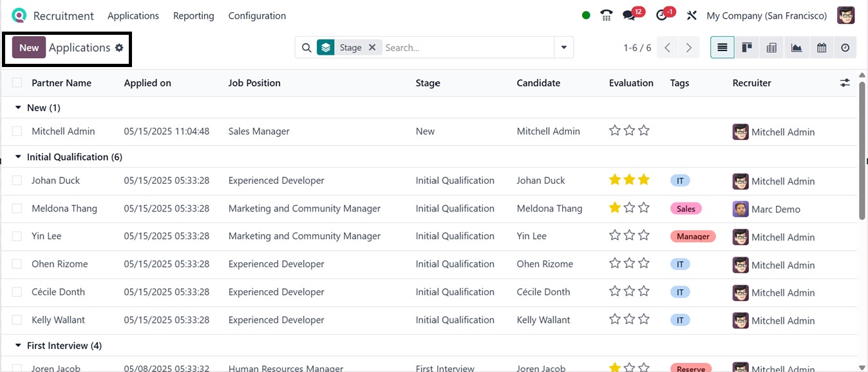Check the box for Yin Lee

(x=17, y=236)
